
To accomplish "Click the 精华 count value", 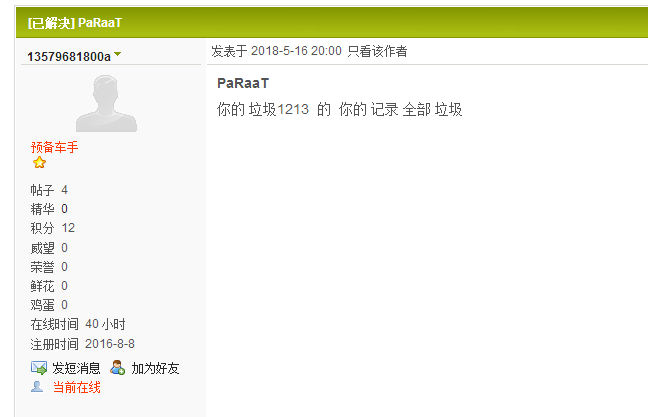I will coord(64,209).
